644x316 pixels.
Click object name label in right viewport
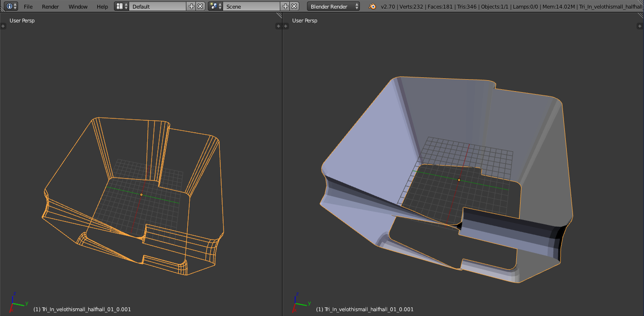[x=365, y=309]
